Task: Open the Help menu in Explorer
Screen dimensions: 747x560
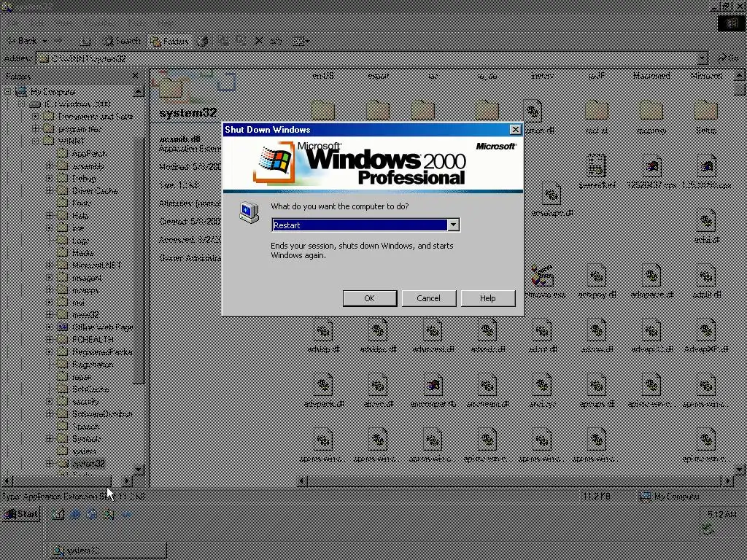Action: (166, 23)
